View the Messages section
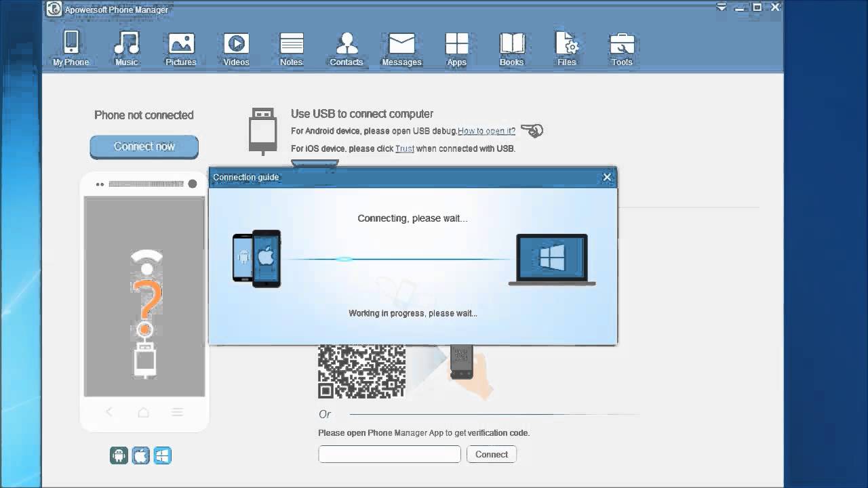This screenshot has height=488, width=868. click(401, 48)
